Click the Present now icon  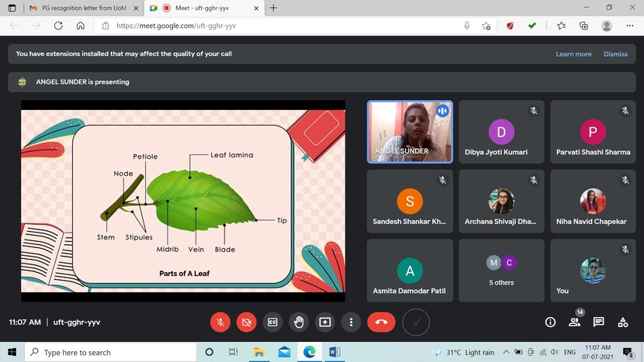pos(325,322)
